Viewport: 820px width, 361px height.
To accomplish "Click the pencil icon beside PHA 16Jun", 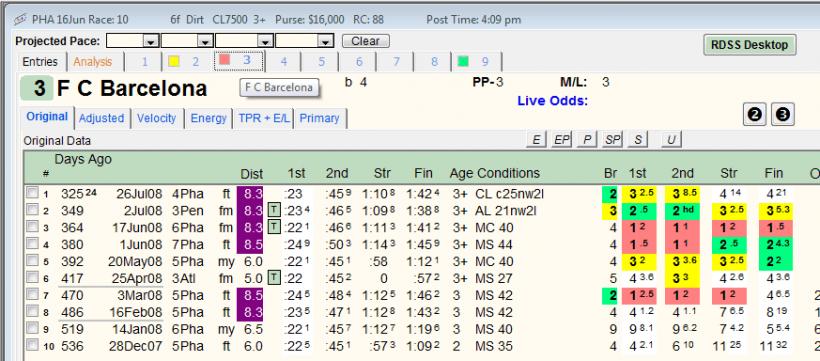I will click(x=20, y=20).
